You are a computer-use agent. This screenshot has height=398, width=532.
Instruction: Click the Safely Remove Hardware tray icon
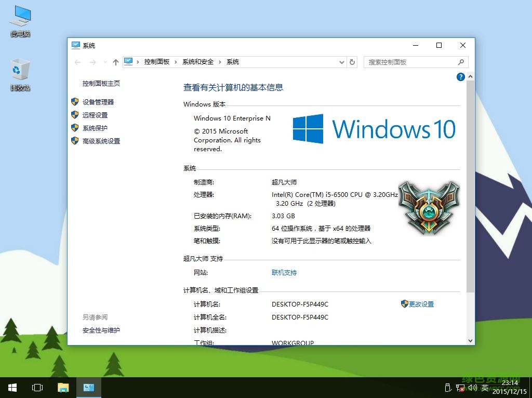pyautogui.click(x=447, y=388)
